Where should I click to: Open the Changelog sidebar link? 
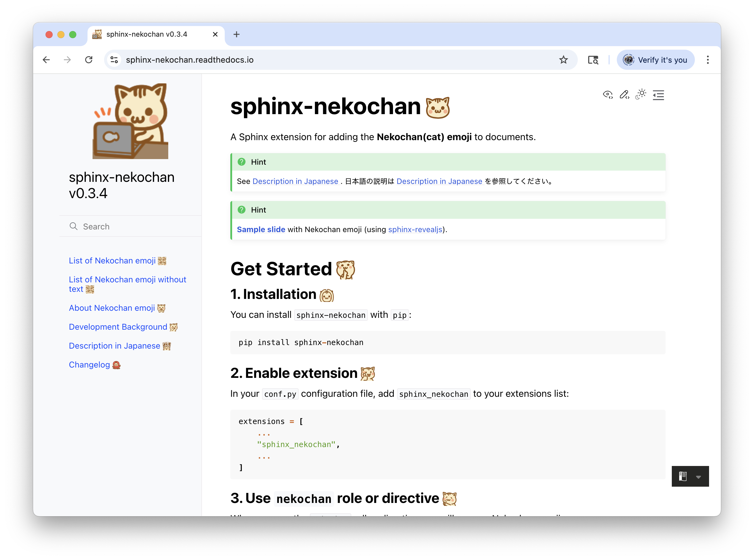click(x=90, y=365)
